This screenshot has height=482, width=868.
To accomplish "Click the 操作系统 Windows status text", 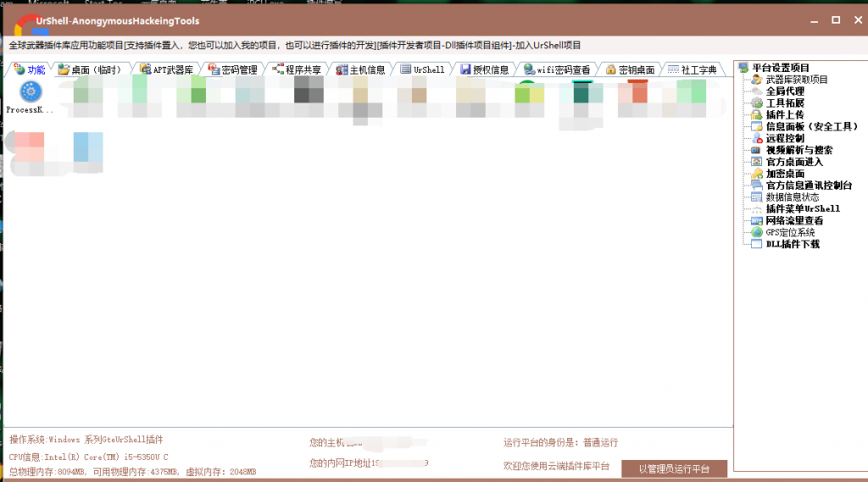I will click(86, 440).
